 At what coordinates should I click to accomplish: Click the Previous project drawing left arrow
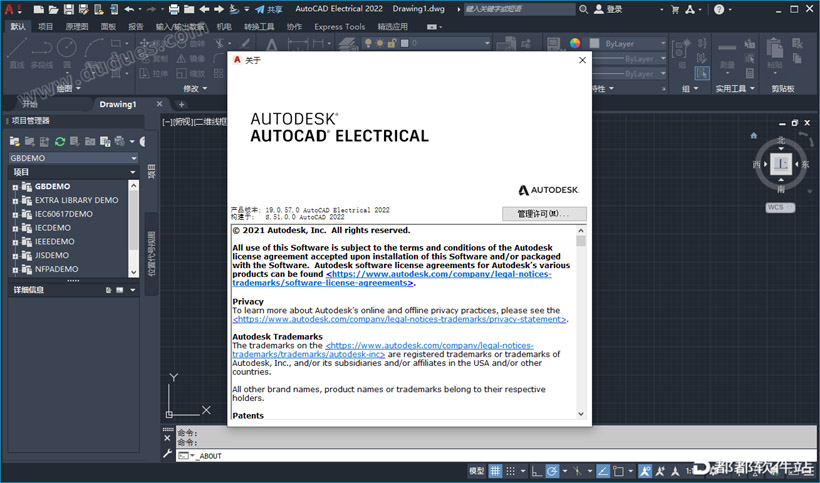(x=204, y=9)
